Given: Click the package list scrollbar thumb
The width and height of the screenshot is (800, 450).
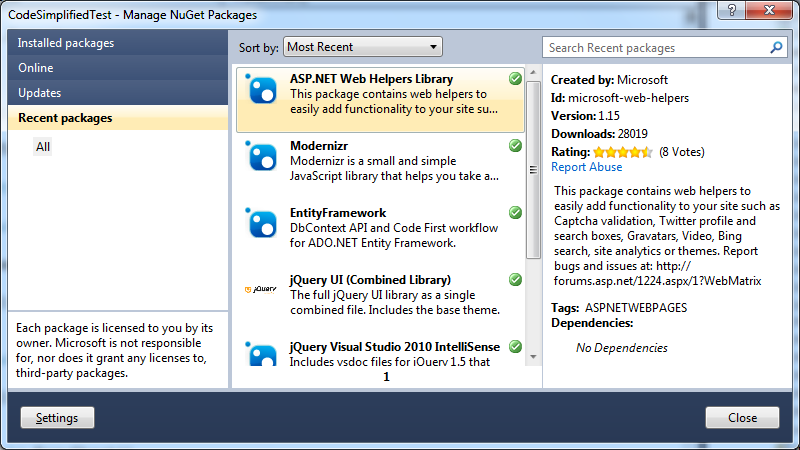Looking at the screenshot, I should tap(533, 170).
